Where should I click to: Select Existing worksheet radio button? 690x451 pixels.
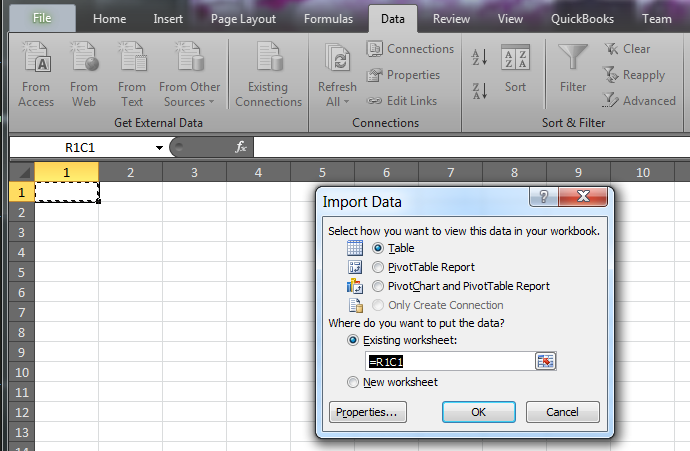(x=353, y=340)
